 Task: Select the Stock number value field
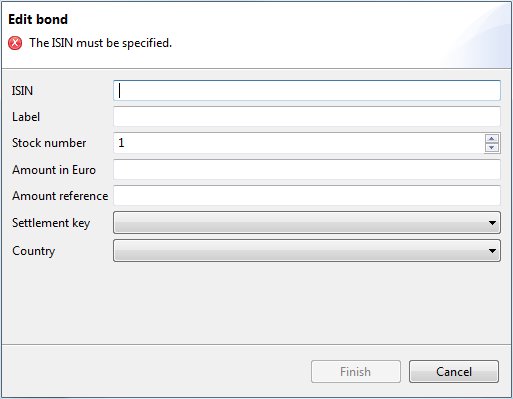(x=299, y=143)
